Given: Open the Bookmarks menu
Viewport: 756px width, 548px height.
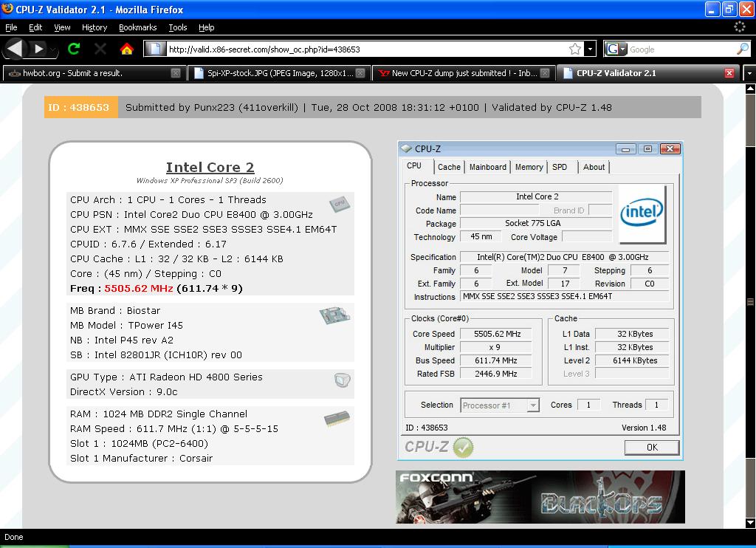Looking at the screenshot, I should point(138,27).
